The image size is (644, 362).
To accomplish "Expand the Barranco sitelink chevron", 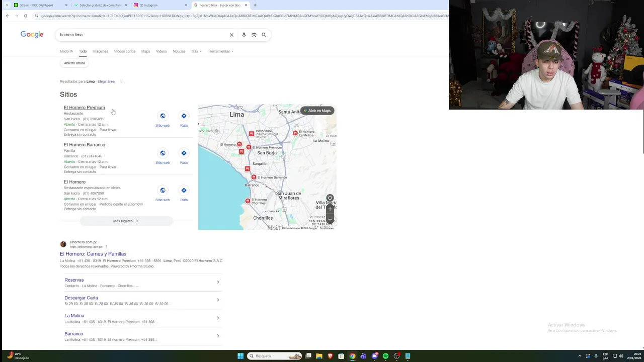I will tap(218, 336).
